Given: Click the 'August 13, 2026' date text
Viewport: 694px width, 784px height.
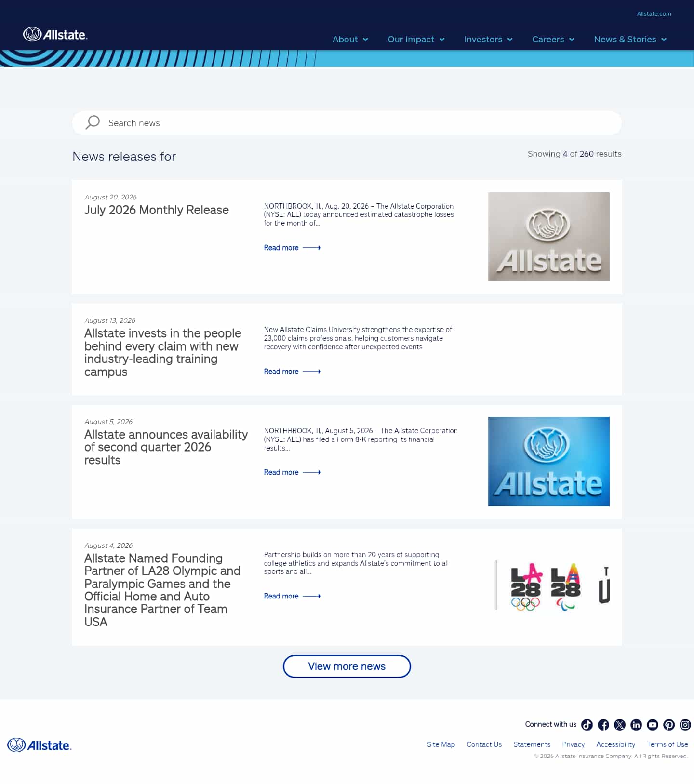Looking at the screenshot, I should [x=110, y=320].
